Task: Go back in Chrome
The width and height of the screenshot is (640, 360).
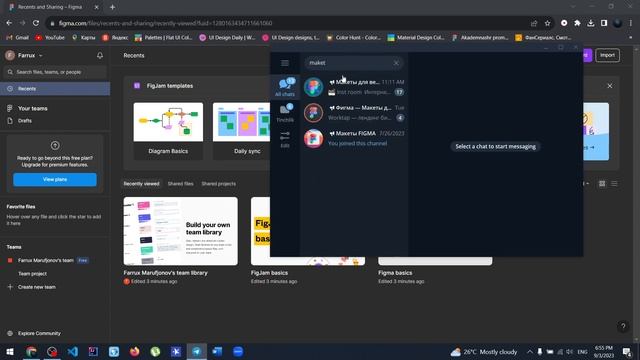Action: pos(9,23)
